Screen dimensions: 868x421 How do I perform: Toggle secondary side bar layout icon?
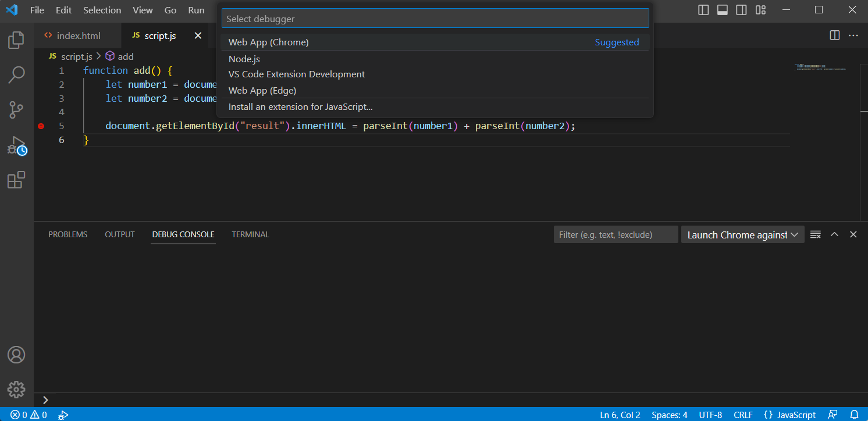click(x=741, y=10)
